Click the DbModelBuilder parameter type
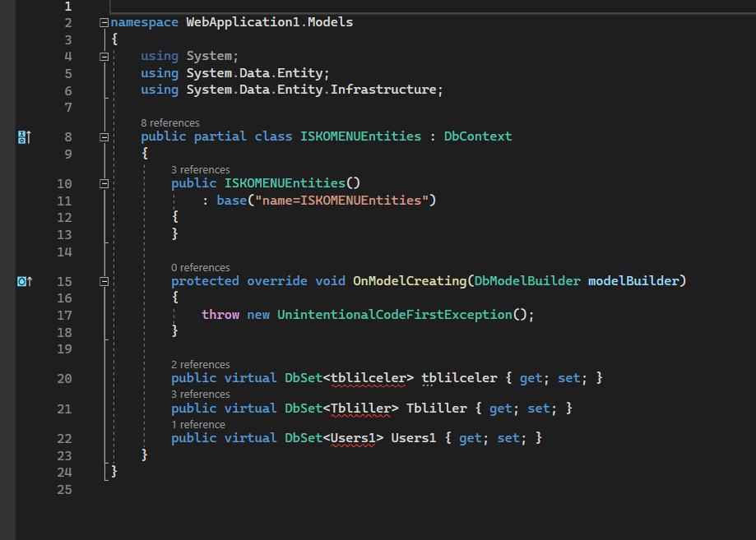756x540 pixels. coord(527,281)
